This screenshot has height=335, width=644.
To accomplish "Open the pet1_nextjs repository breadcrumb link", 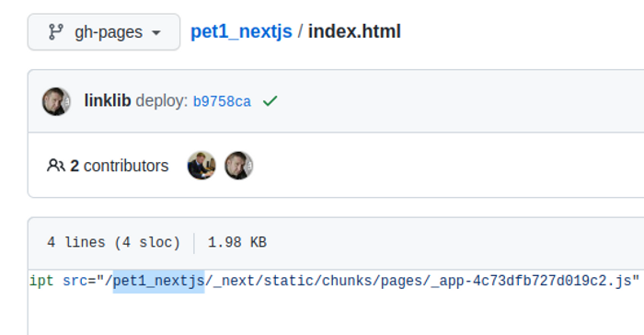I will pyautogui.click(x=241, y=31).
